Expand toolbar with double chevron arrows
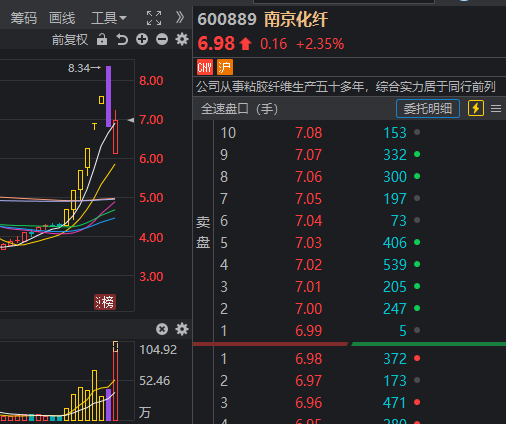The image size is (506, 424). pos(180,17)
